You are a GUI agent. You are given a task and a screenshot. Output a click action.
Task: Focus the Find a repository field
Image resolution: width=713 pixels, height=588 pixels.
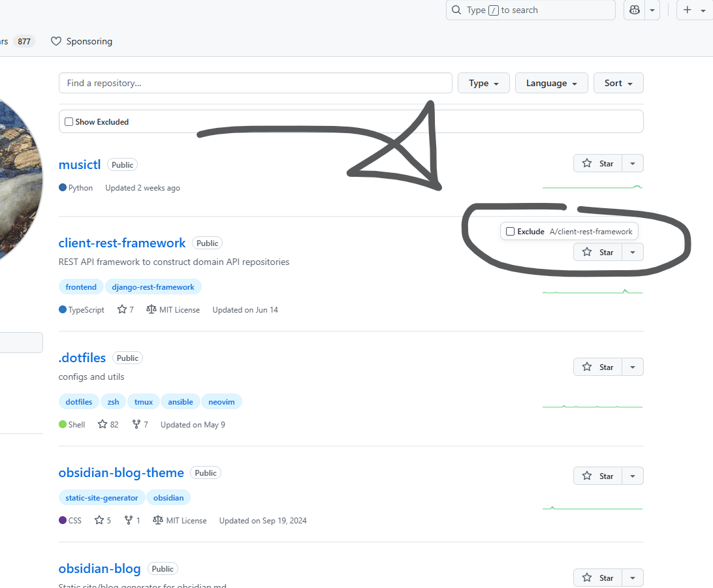(255, 83)
